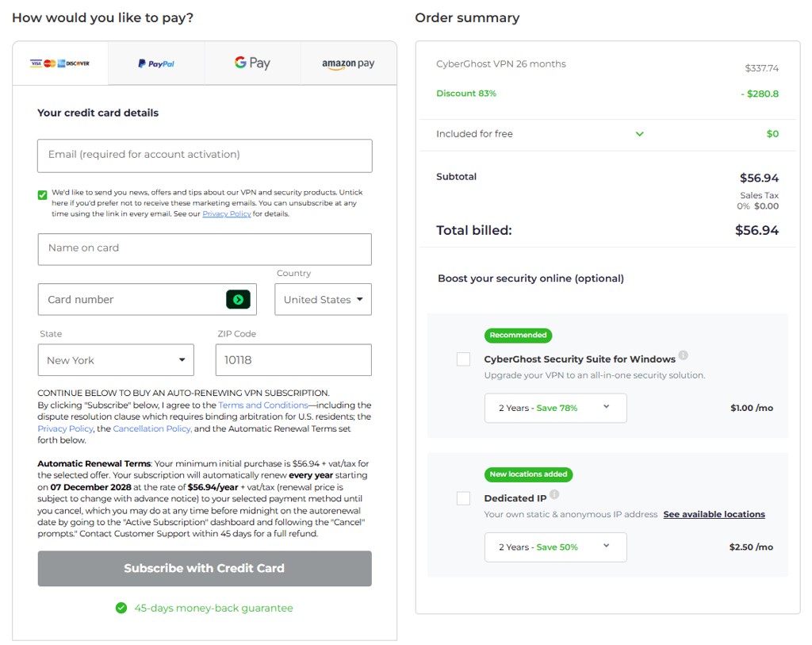Open the Terms and Conditions link
The image size is (812, 645).
point(263,405)
